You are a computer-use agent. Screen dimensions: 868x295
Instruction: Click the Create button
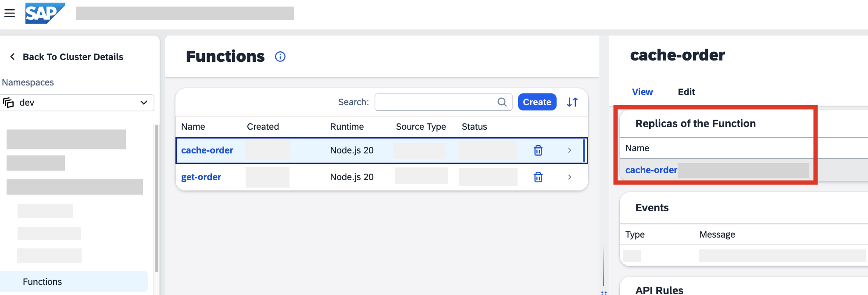tap(537, 102)
